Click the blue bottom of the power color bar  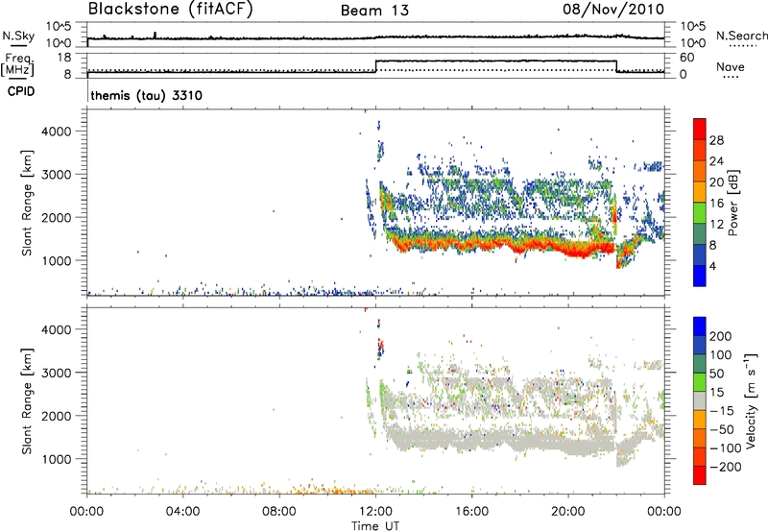point(700,276)
